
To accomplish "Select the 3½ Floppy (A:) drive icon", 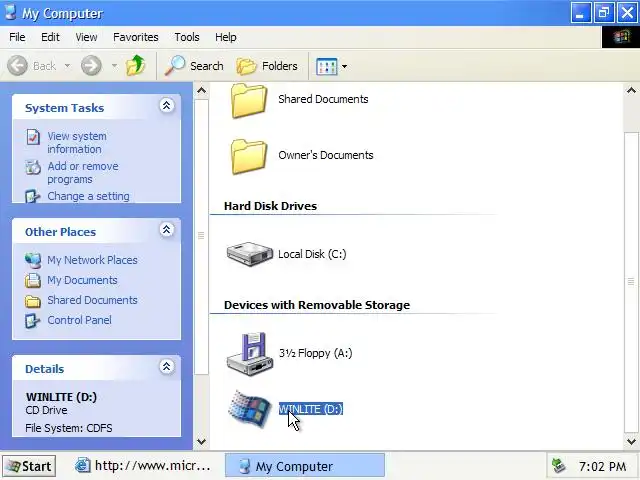I will (x=249, y=353).
